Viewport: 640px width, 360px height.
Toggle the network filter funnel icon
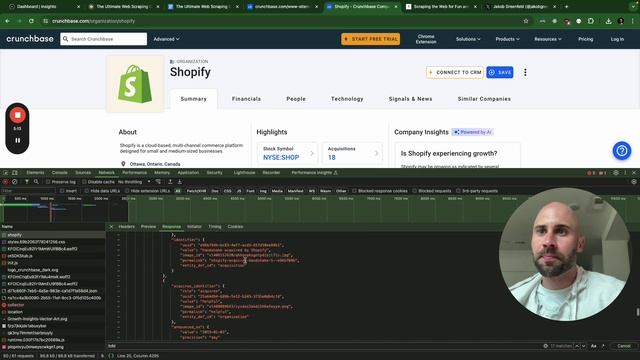[27, 182]
